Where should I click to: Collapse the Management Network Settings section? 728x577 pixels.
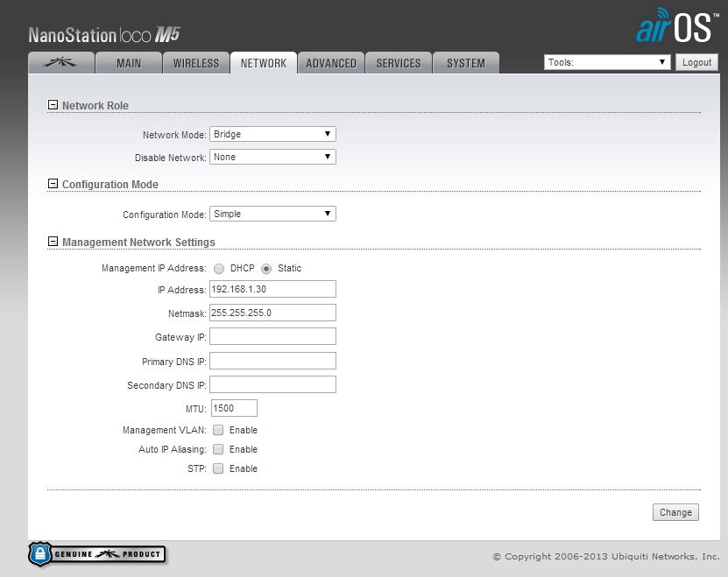53,242
